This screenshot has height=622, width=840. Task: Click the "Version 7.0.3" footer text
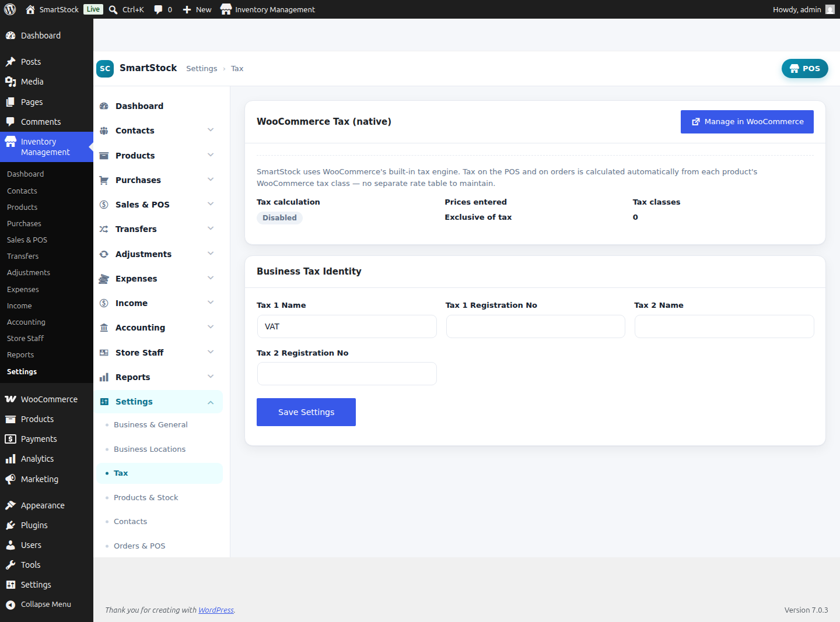pos(806,610)
